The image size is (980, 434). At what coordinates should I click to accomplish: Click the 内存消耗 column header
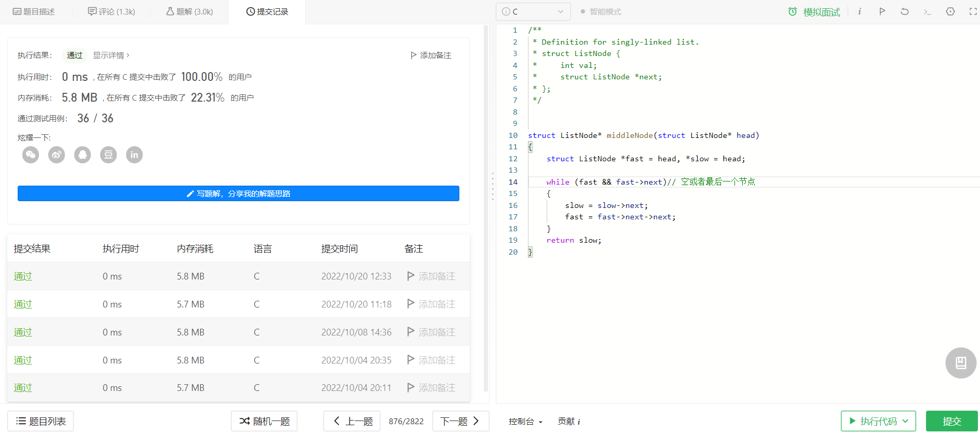(195, 248)
